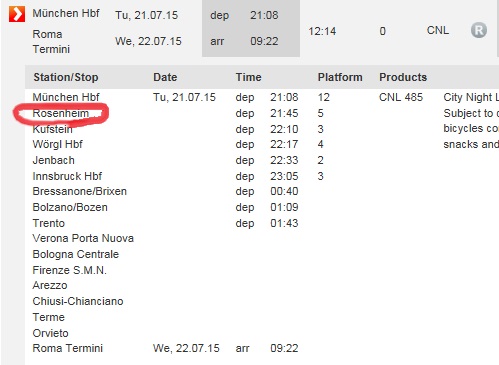Click Bologna Centrale stop
The image size is (499, 365).
click(76, 254)
